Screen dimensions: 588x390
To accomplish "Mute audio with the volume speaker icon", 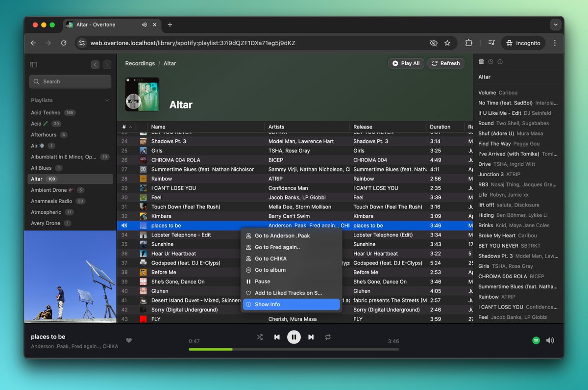I will pyautogui.click(x=550, y=340).
